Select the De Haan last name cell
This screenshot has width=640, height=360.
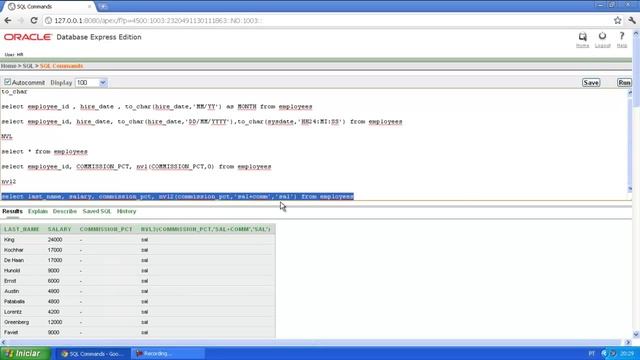(14, 260)
